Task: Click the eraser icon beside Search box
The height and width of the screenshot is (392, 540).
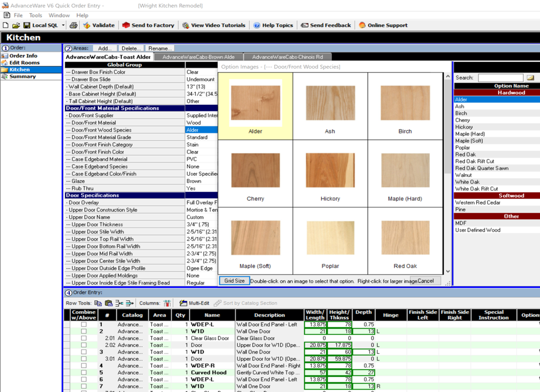Action: (530, 78)
